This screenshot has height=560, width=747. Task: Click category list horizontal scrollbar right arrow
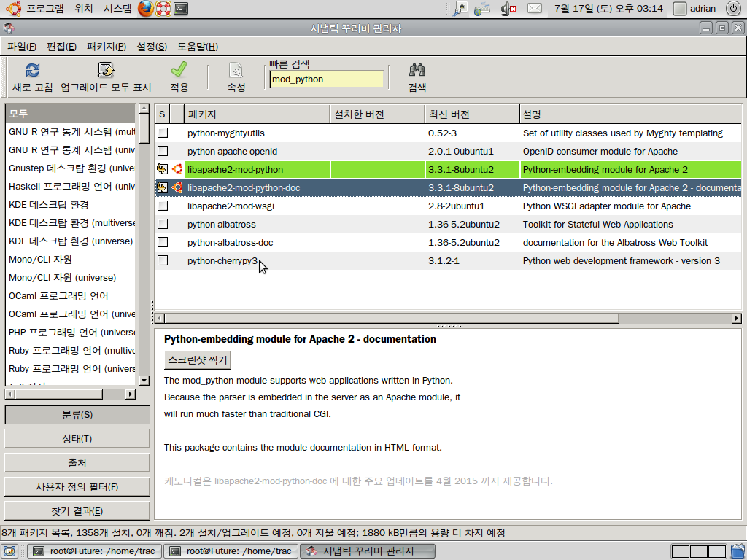(130, 394)
